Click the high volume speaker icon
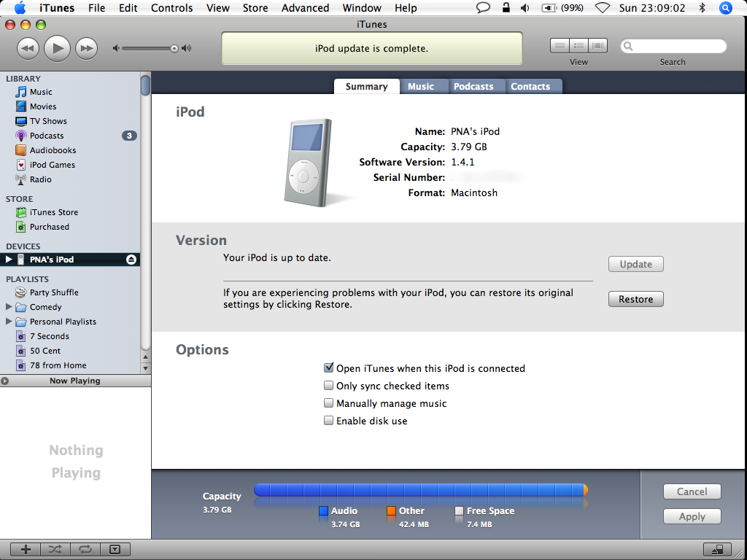 (186, 48)
